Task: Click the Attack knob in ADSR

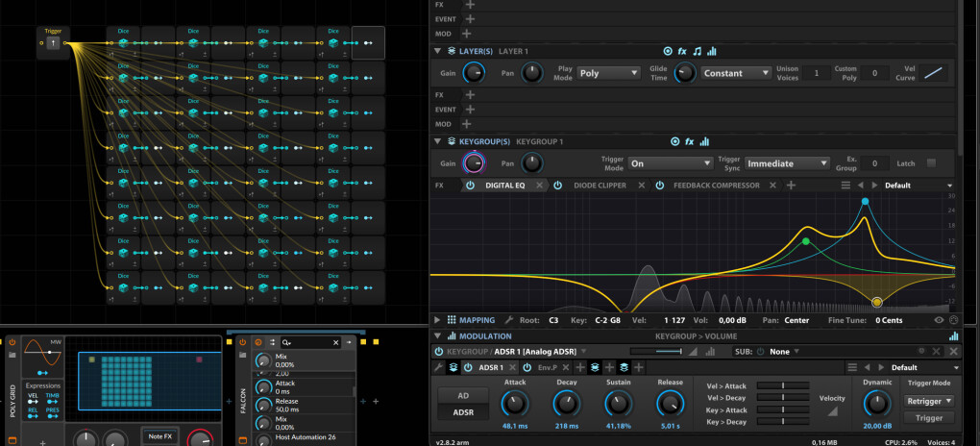Action: pos(515,402)
